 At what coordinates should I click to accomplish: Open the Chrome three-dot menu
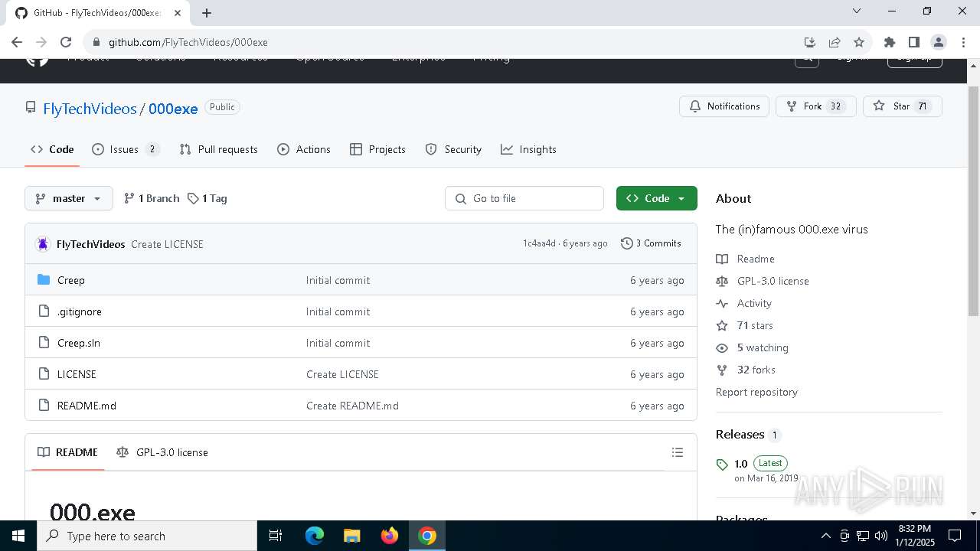coord(962,42)
